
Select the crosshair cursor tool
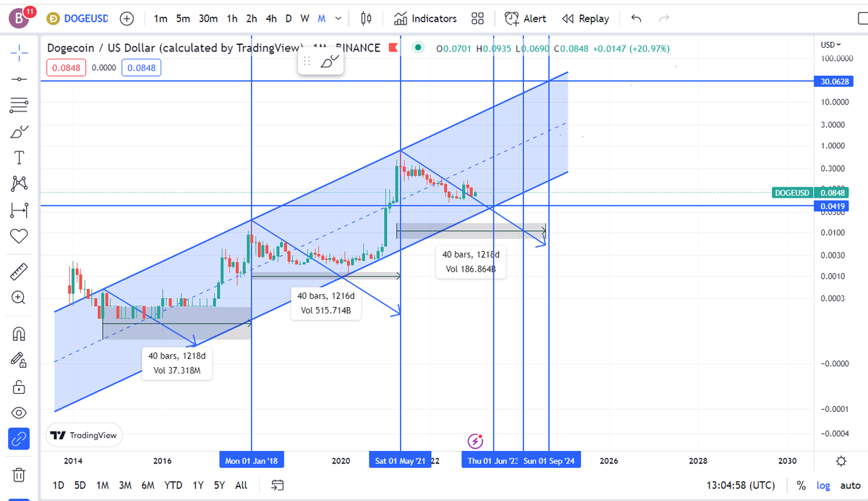tap(19, 52)
